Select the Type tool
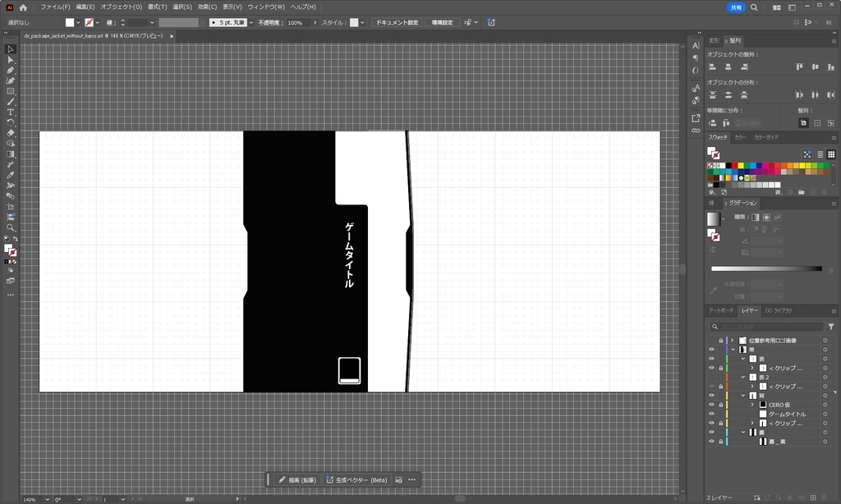841x504 pixels. coord(10,112)
